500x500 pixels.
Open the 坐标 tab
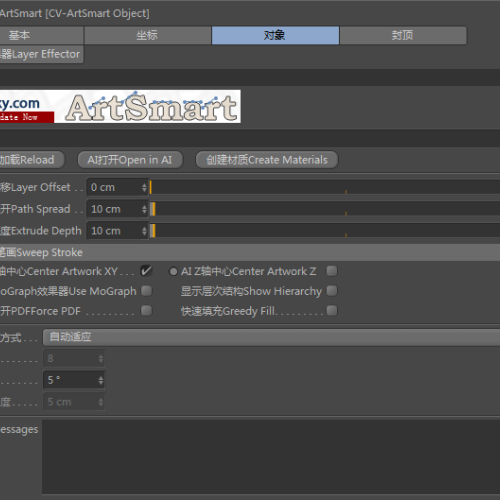(148, 35)
